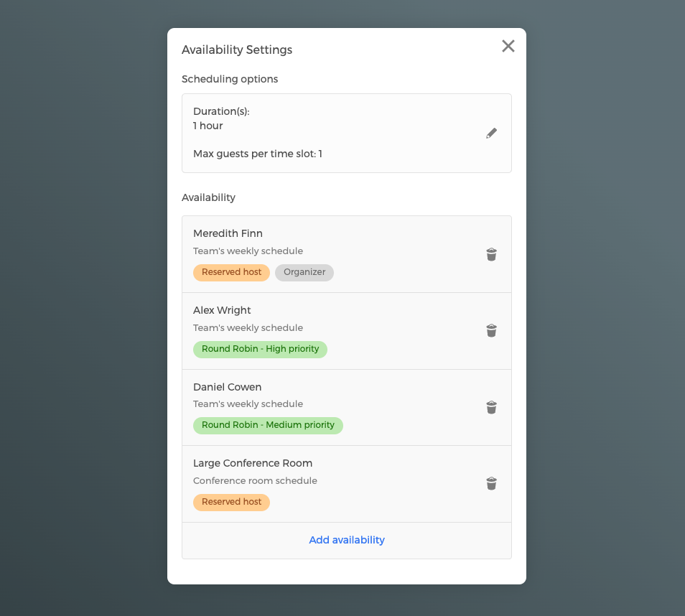Open Add availability
This screenshot has width=685, height=616.
(347, 539)
